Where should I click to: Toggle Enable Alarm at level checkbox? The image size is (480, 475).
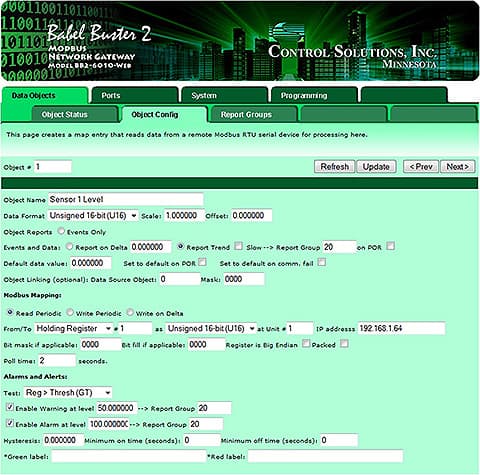click(10, 423)
